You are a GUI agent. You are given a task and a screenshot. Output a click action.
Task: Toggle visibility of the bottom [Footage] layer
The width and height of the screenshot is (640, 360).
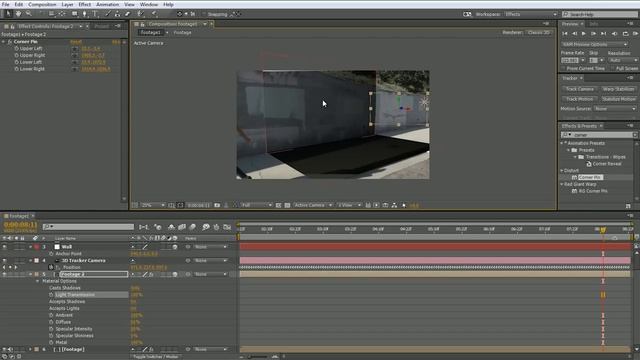pos(4,349)
